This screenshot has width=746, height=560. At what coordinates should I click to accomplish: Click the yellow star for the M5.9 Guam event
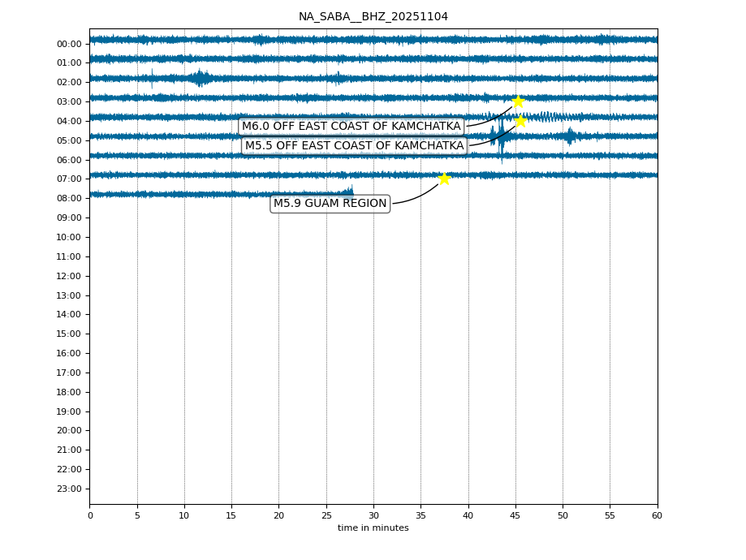click(444, 179)
